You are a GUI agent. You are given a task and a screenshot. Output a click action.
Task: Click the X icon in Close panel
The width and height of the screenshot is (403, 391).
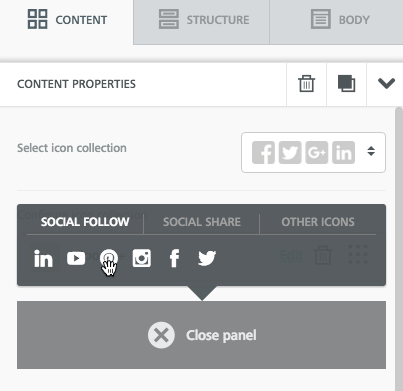coord(161,335)
